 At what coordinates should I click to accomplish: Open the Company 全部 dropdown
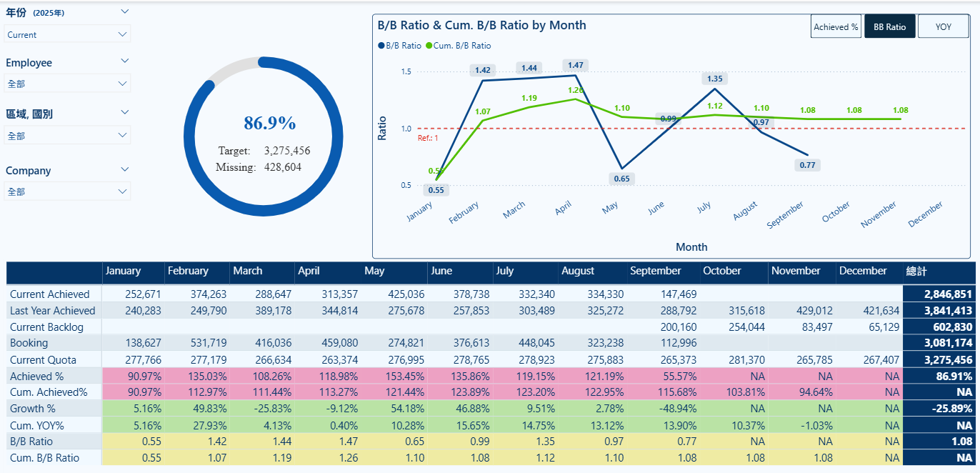pos(68,191)
